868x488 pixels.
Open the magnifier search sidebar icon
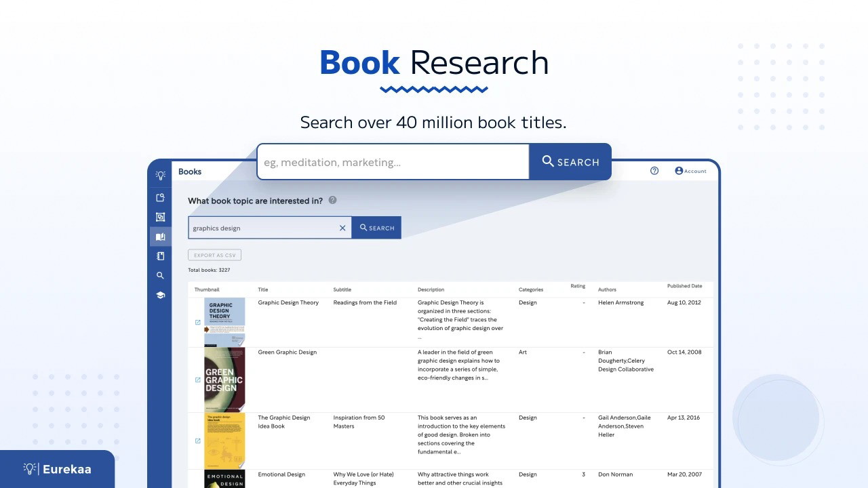(x=160, y=276)
